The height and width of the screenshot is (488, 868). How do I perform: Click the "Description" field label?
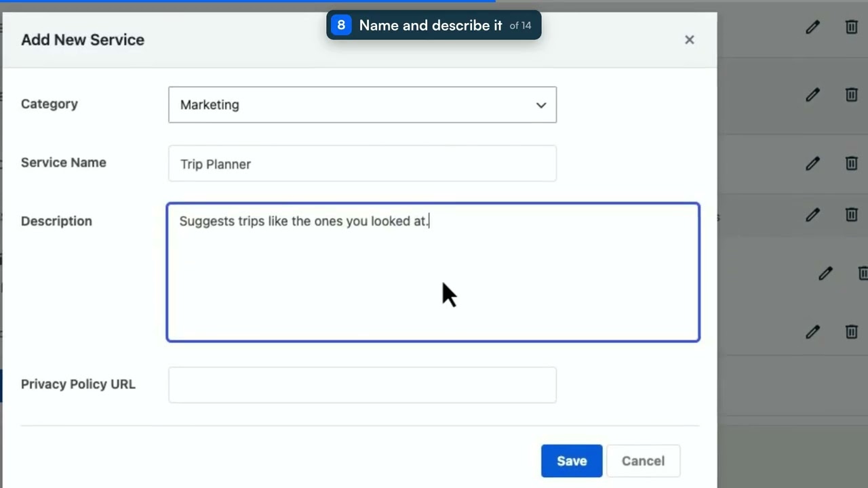coord(56,222)
